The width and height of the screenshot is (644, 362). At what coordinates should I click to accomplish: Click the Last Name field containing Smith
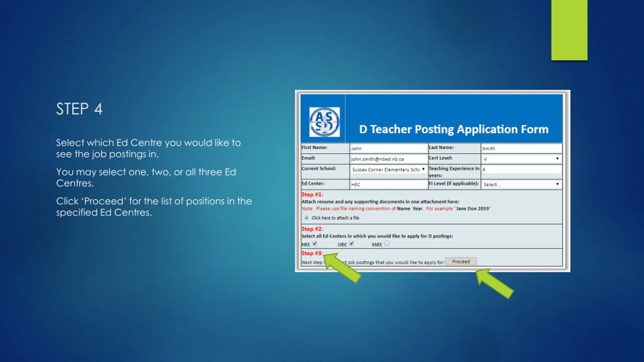point(521,149)
